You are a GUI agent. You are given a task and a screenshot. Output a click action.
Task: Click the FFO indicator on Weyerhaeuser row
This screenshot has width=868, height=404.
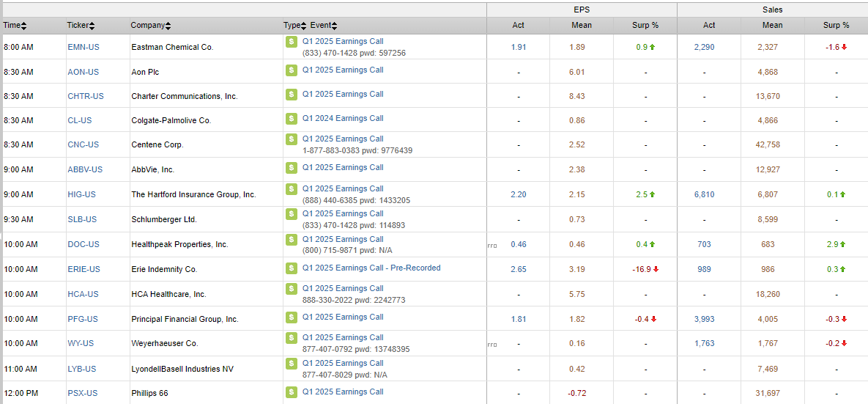click(x=492, y=344)
